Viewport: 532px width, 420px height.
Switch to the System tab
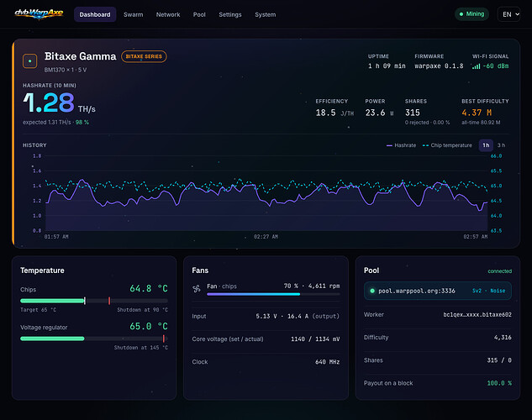[266, 14]
